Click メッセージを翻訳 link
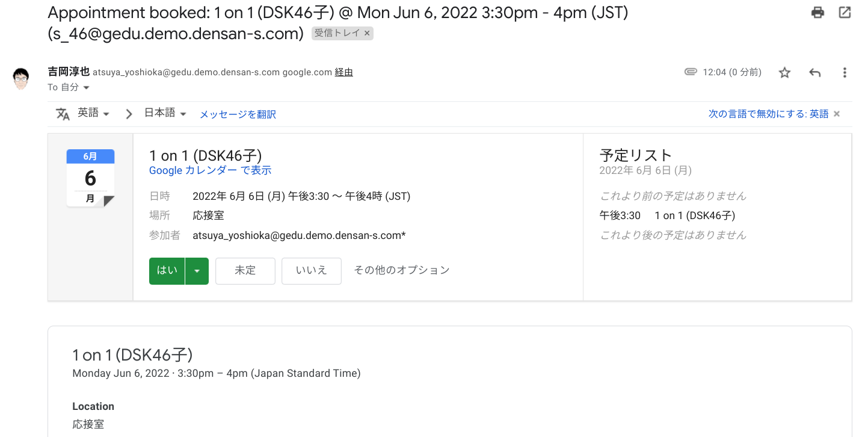The width and height of the screenshot is (868, 437). click(x=238, y=114)
